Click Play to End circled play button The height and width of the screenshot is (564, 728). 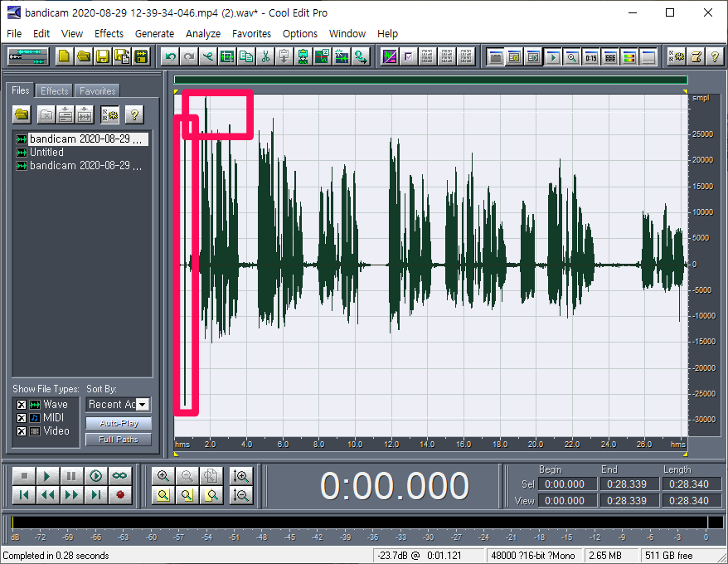point(95,476)
